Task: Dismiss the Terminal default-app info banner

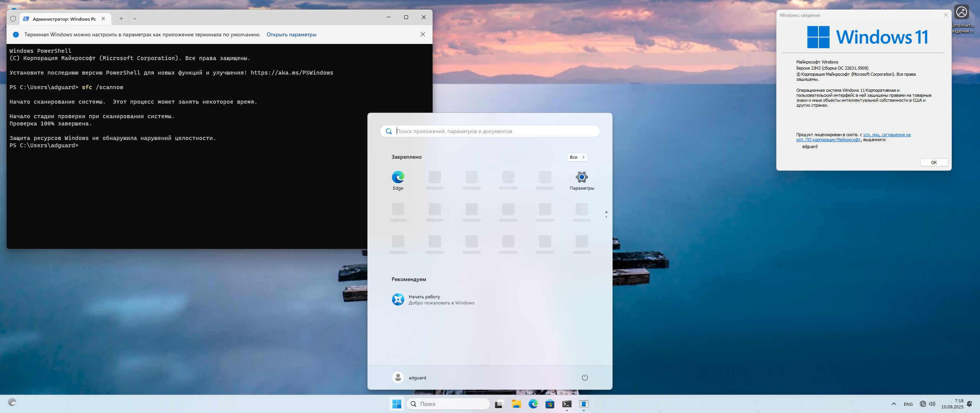Action: [423, 34]
